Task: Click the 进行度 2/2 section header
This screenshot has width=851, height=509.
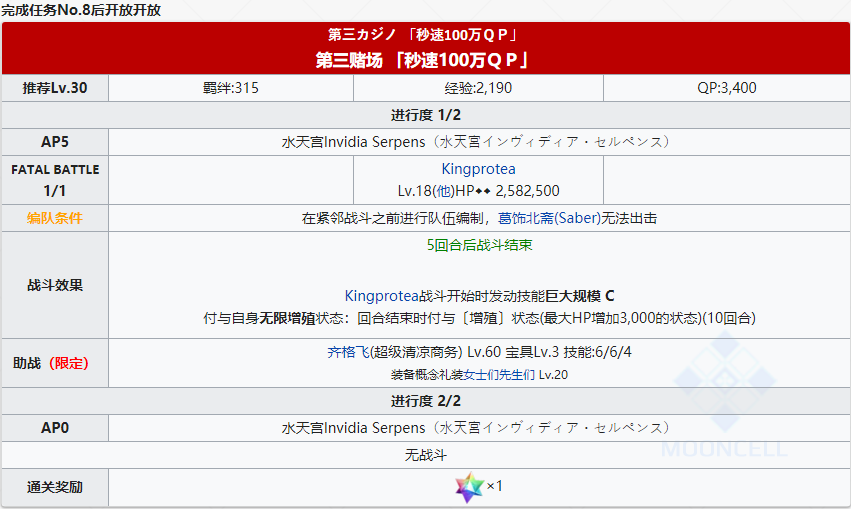Action: coord(426,401)
